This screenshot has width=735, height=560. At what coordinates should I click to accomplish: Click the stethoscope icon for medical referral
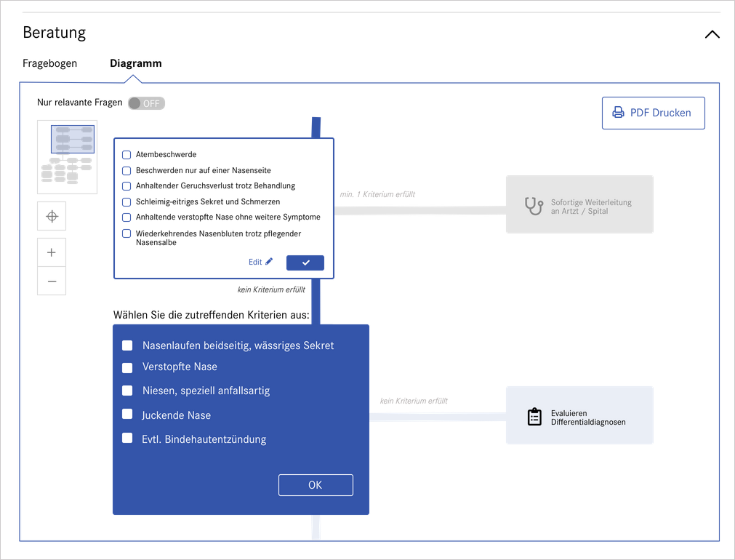click(534, 207)
